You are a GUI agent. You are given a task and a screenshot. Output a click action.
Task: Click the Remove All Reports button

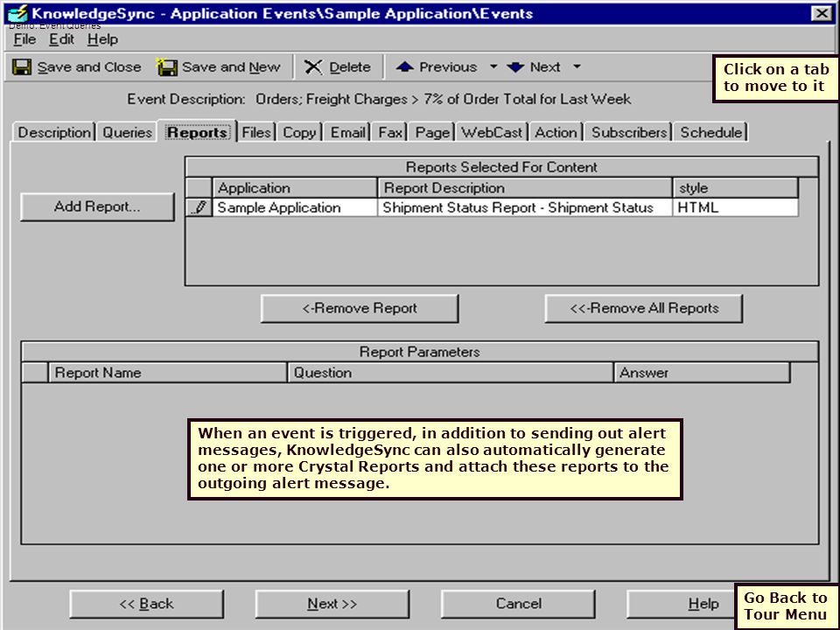point(644,309)
